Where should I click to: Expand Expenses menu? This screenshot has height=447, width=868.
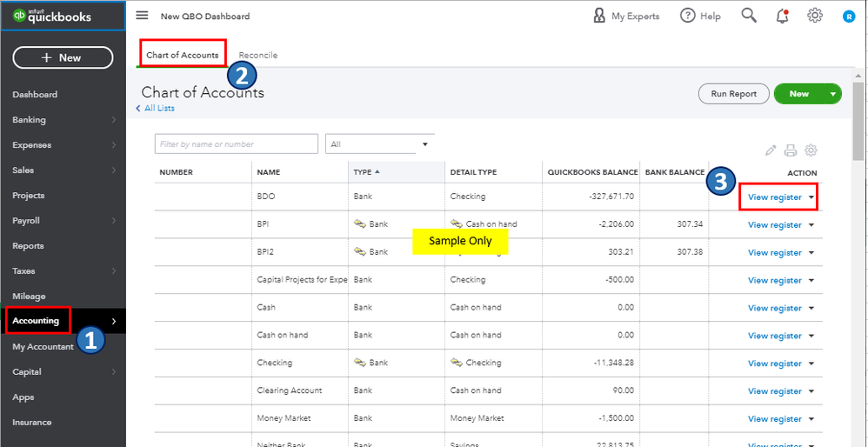[63, 145]
